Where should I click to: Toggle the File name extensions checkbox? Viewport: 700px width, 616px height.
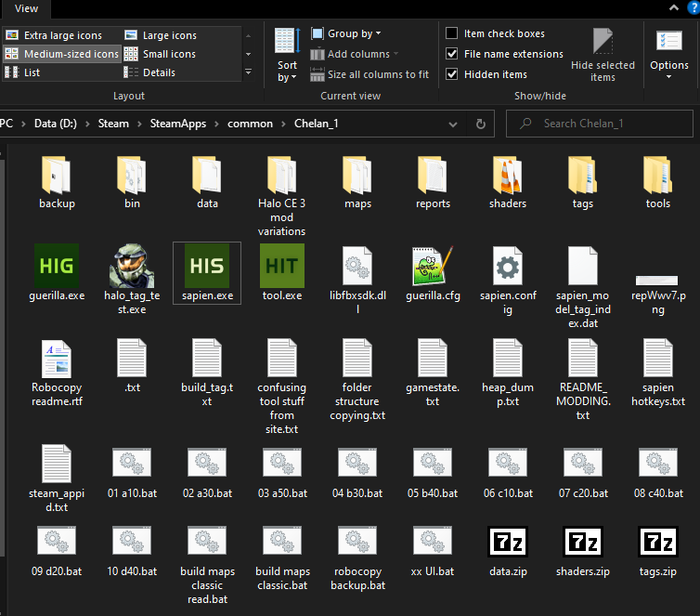pyautogui.click(x=452, y=54)
